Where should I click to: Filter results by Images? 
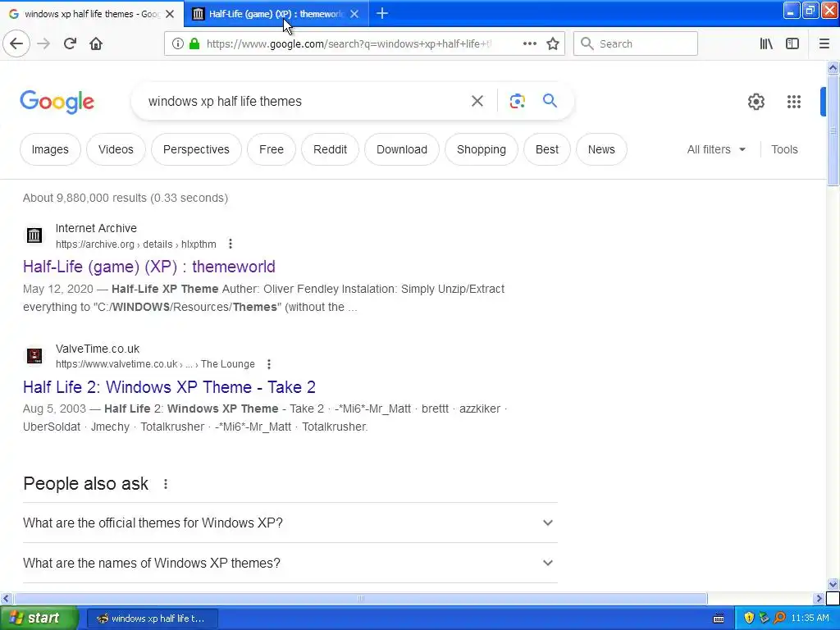[x=50, y=149]
